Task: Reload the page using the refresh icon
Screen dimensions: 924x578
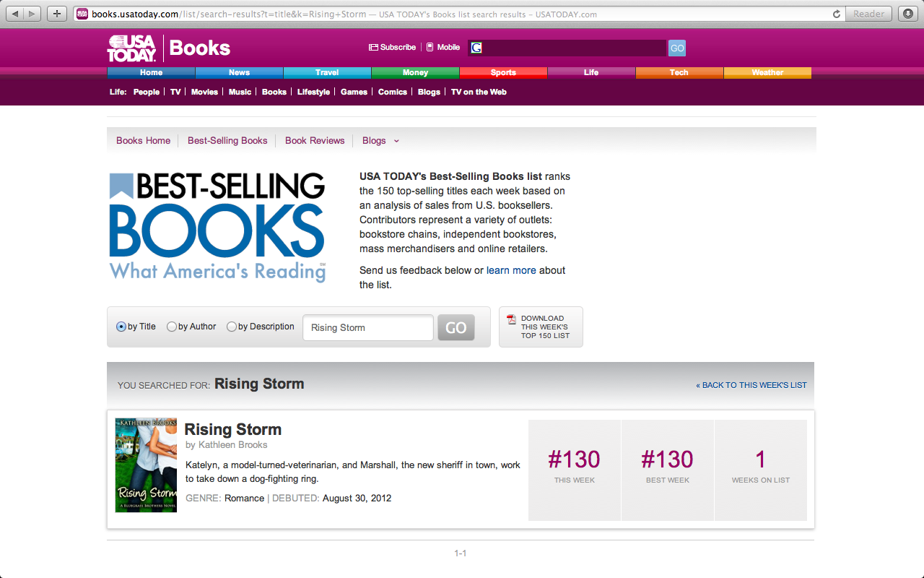Action: pos(837,14)
